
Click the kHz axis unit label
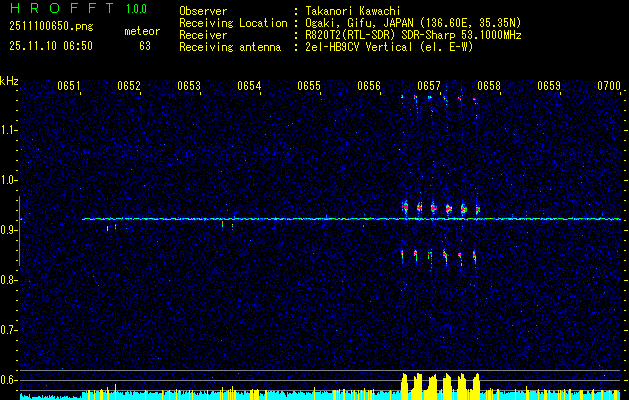coord(9,81)
